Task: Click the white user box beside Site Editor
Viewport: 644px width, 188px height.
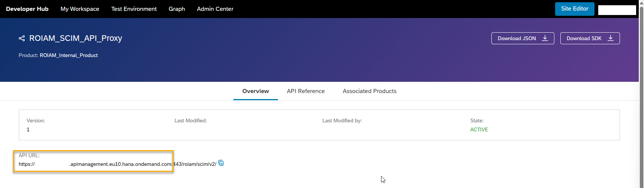Action: (617, 10)
